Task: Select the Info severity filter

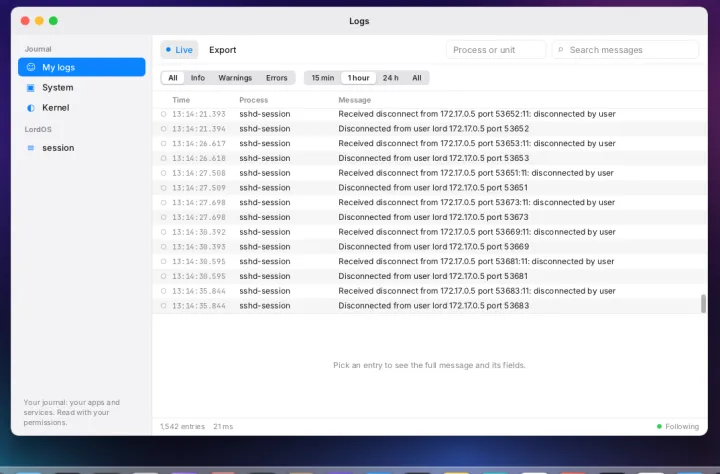Action: (198, 78)
